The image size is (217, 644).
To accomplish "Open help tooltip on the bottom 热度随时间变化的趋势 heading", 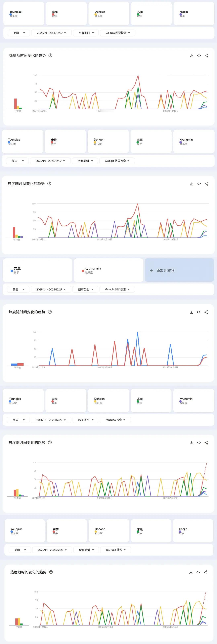I will coord(51,572).
